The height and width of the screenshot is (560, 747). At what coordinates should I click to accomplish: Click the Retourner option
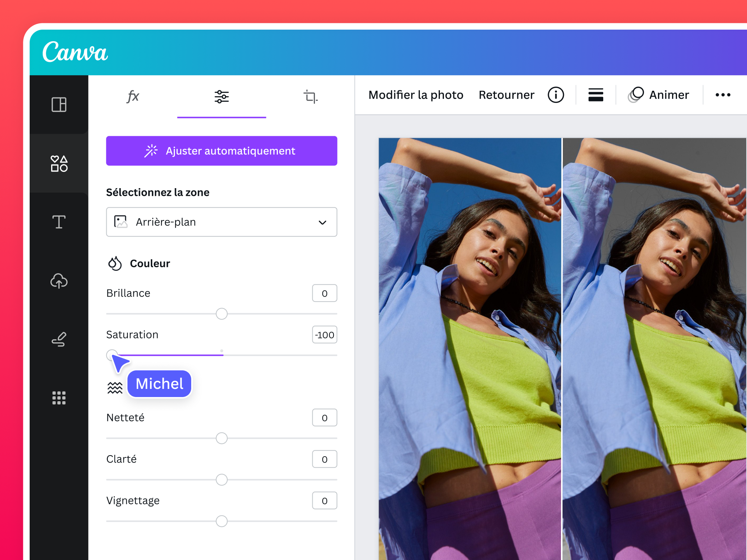506,95
